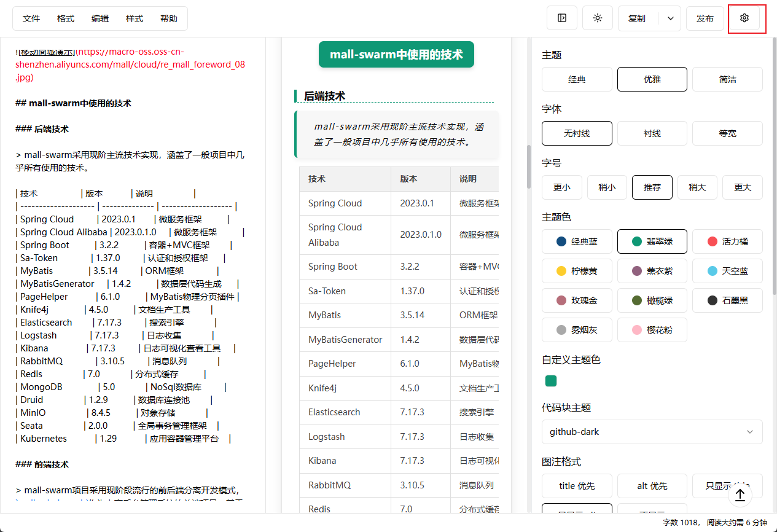Click the red image URL in editor

click(x=130, y=65)
